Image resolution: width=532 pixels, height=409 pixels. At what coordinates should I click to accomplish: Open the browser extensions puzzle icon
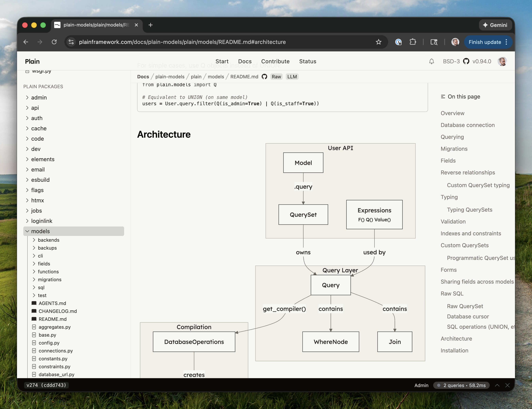pos(413,42)
